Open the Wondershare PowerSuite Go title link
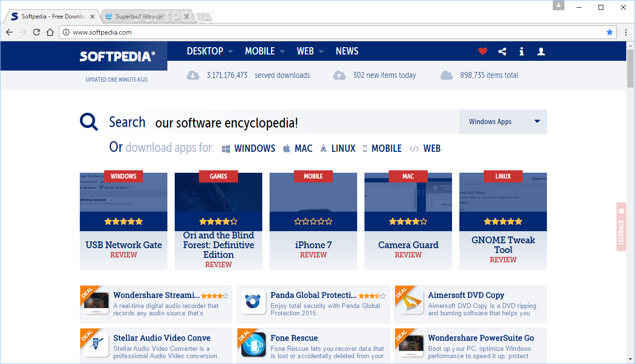This screenshot has width=635, height=364. [x=481, y=338]
